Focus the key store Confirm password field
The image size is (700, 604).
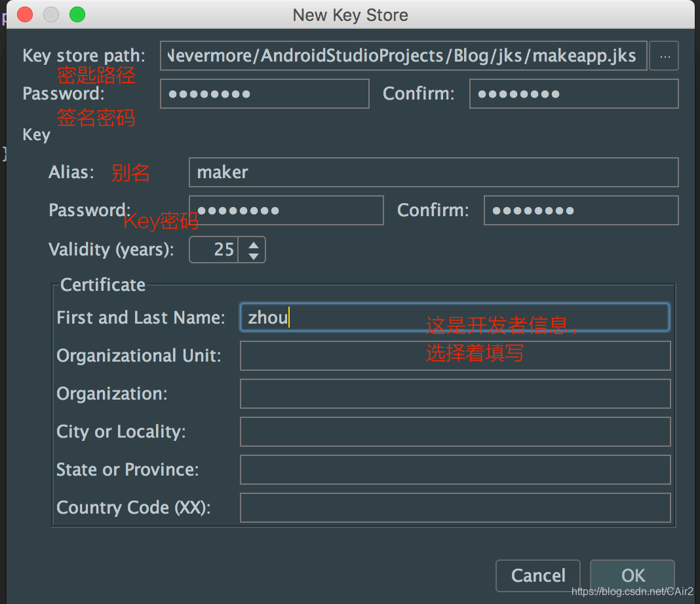573,94
